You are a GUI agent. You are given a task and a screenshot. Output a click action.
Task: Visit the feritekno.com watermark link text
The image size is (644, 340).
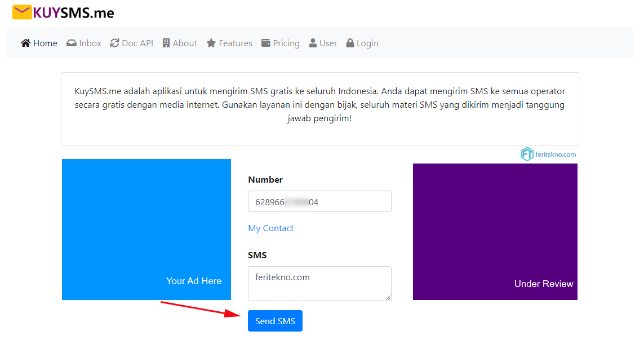point(556,154)
